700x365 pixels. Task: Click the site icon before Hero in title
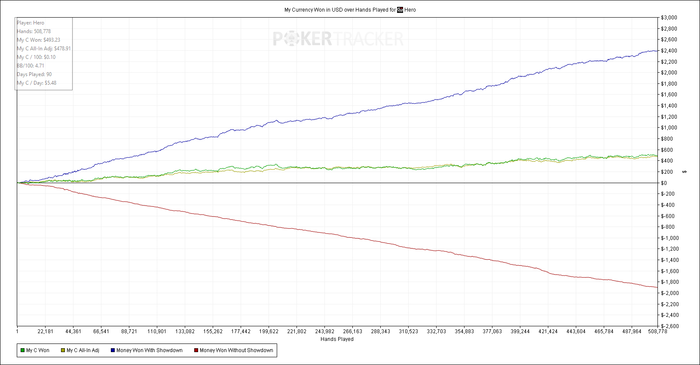pyautogui.click(x=400, y=9)
